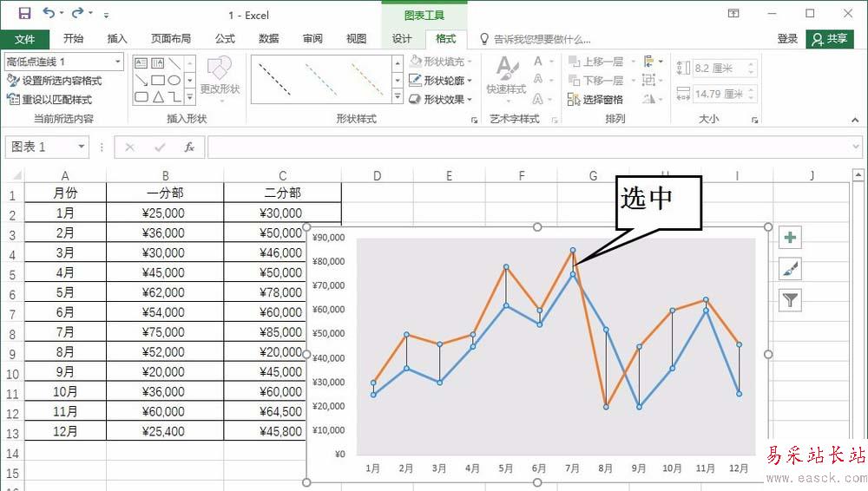Select cell containing ¥62,000

coord(165,292)
